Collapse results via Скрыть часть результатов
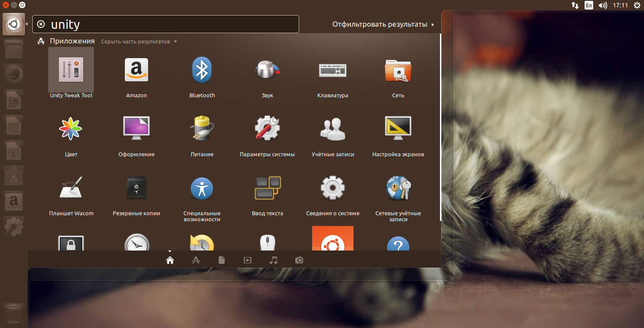Image resolution: width=644 pixels, height=328 pixels. [139, 42]
